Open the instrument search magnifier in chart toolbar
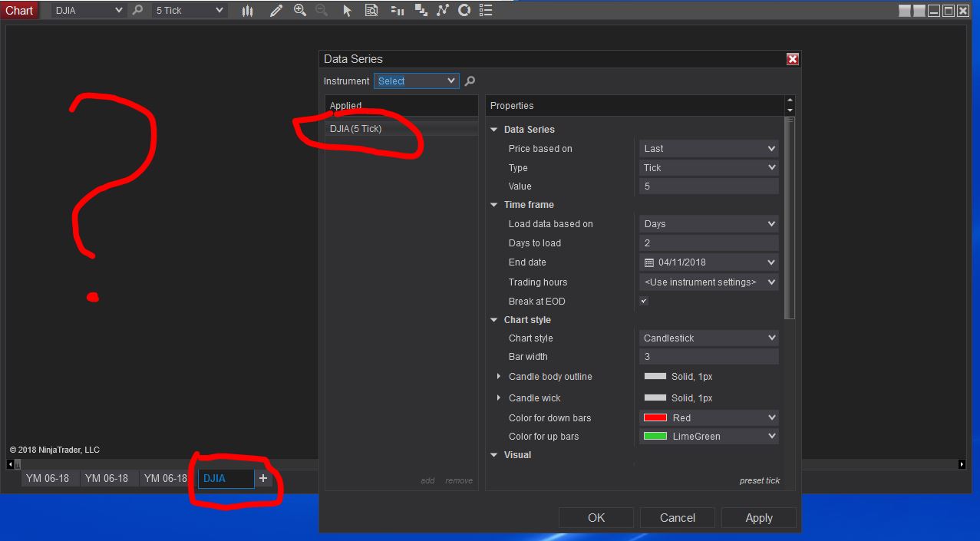The width and height of the screenshot is (980, 541). (x=137, y=10)
